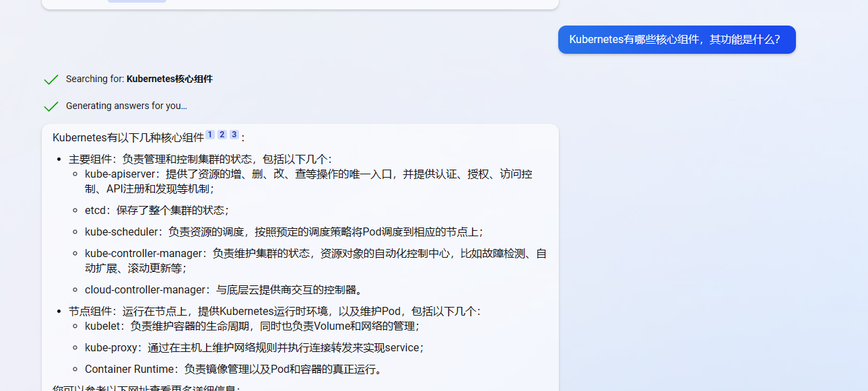The width and height of the screenshot is (868, 391).
Task: Click the green checkmark beside Searching for
Action: 51,79
